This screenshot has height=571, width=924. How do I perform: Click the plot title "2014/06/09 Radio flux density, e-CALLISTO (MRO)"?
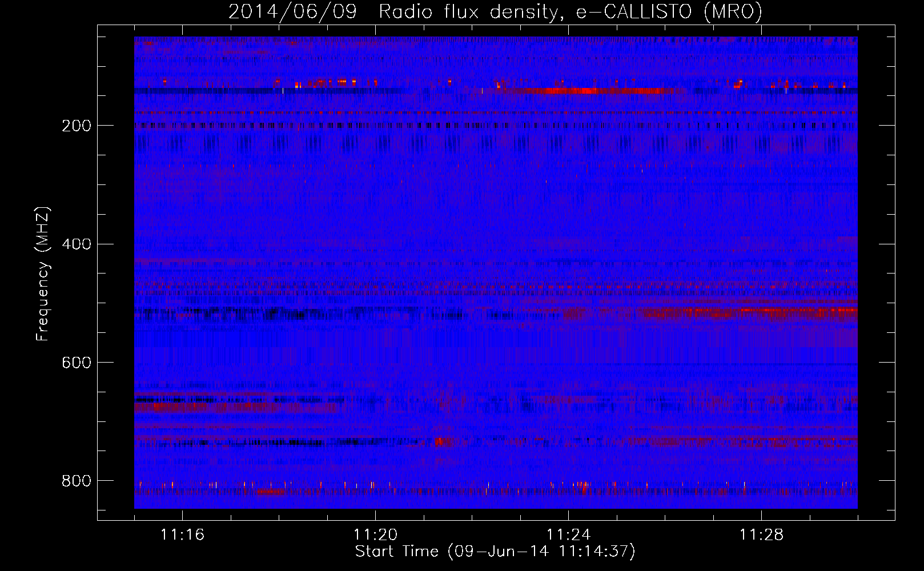[495, 11]
